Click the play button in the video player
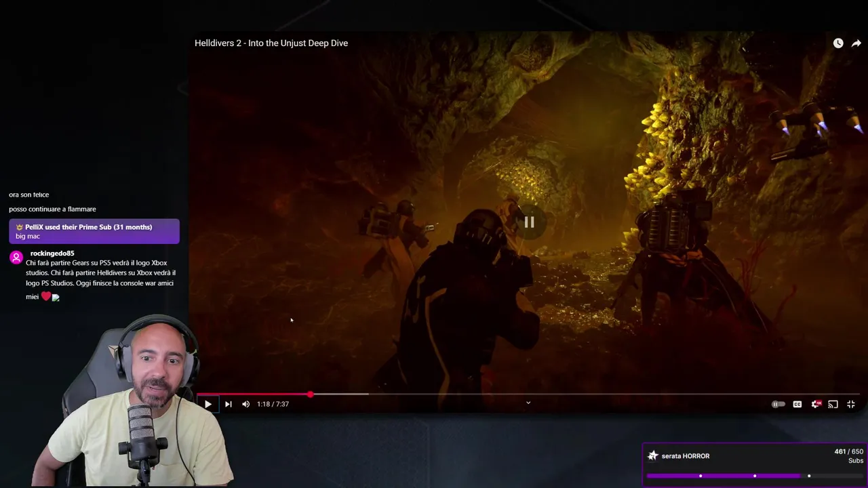The image size is (868, 488). point(208,404)
